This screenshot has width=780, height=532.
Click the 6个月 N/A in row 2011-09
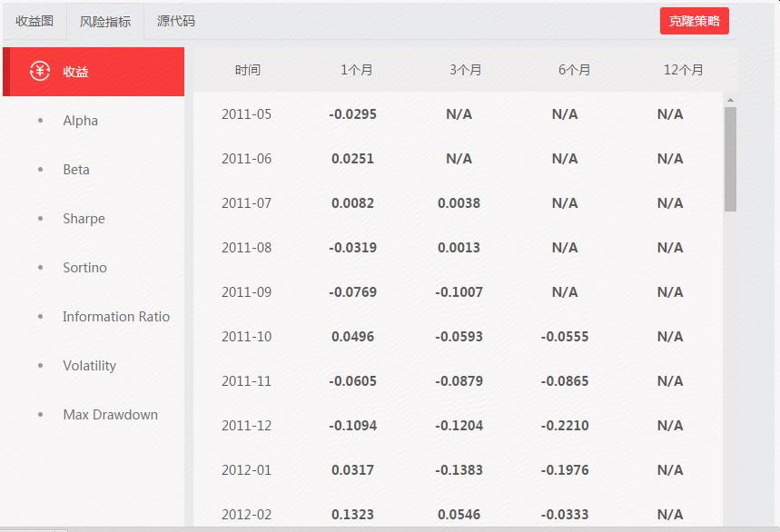click(x=565, y=292)
